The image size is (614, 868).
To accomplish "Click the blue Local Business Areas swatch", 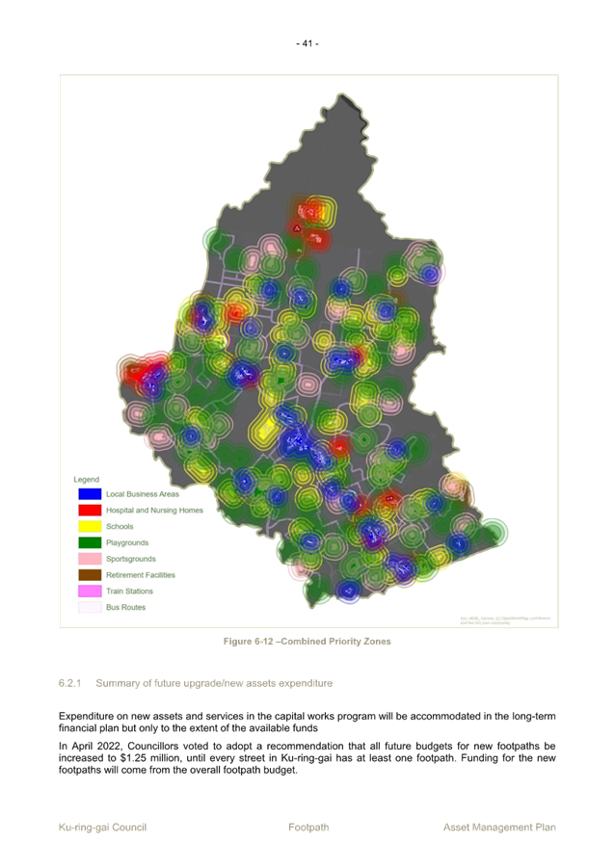I will click(89, 493).
